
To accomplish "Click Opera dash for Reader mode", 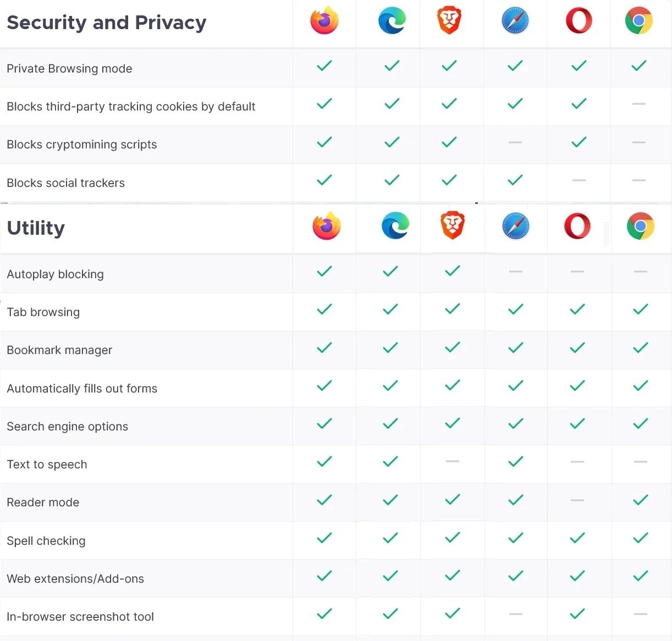I will tap(577, 500).
